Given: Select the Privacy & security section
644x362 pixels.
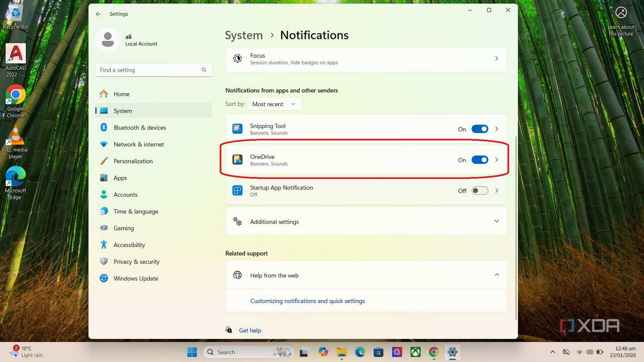Looking at the screenshot, I should (x=136, y=261).
